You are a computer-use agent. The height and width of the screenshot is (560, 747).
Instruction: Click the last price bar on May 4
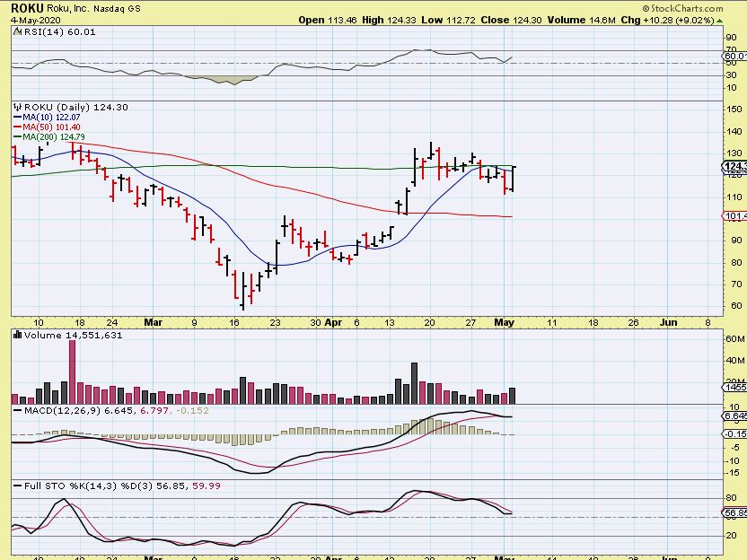[513, 179]
